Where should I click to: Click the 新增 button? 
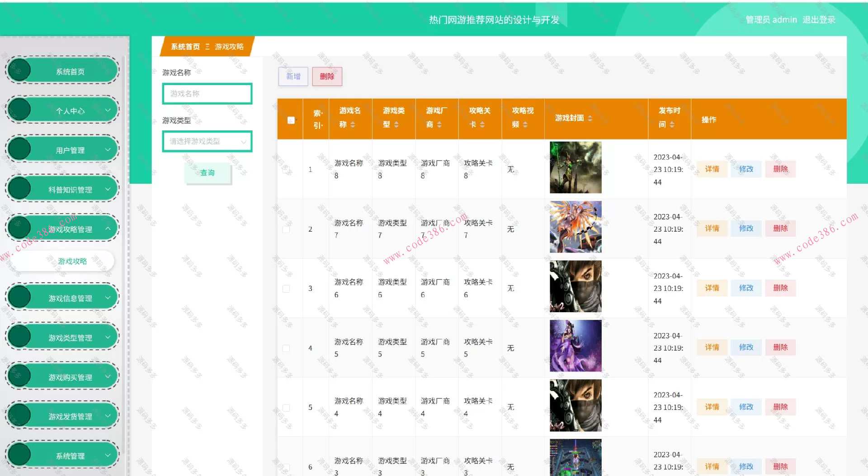(293, 76)
